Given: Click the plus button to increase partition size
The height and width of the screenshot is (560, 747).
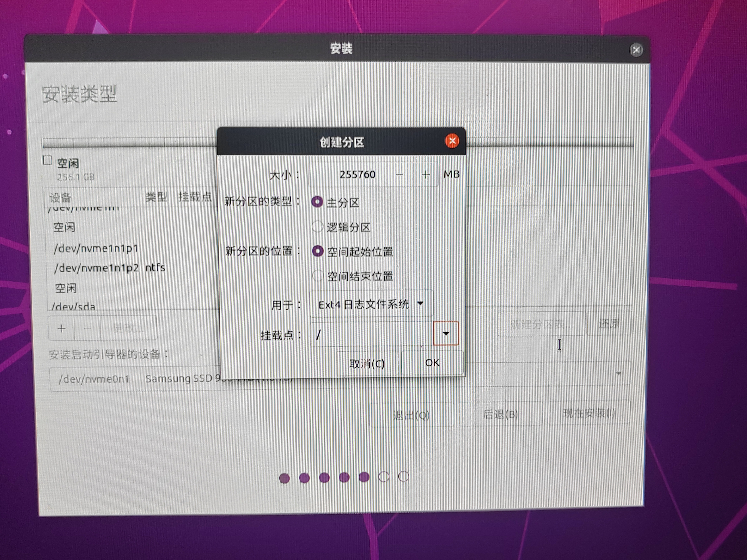Looking at the screenshot, I should click(x=425, y=174).
